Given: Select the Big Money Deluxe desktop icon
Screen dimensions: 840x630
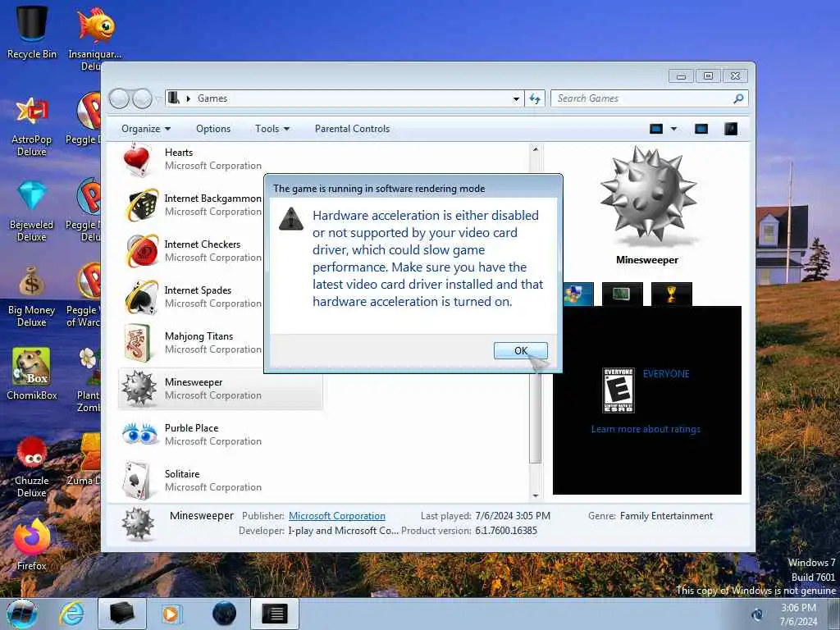Looking at the screenshot, I should point(32,297).
